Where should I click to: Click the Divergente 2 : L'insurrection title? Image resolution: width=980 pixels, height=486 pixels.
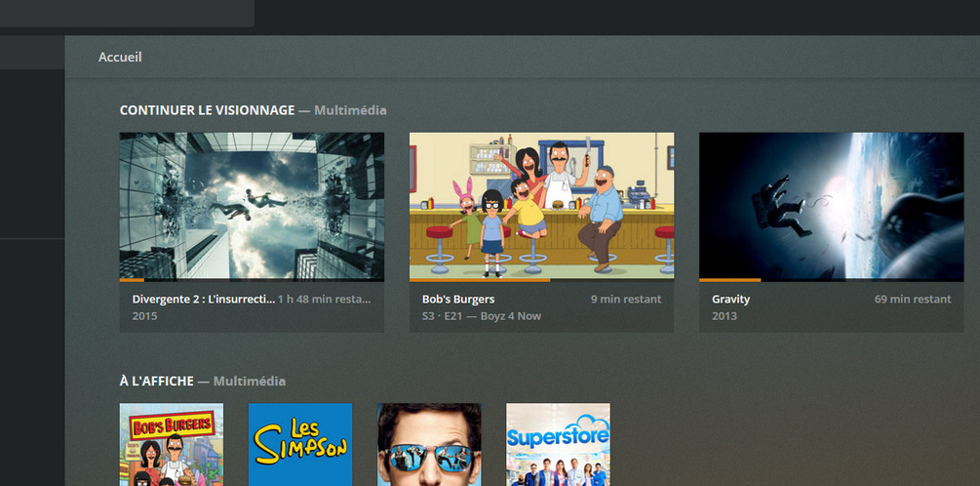click(203, 299)
